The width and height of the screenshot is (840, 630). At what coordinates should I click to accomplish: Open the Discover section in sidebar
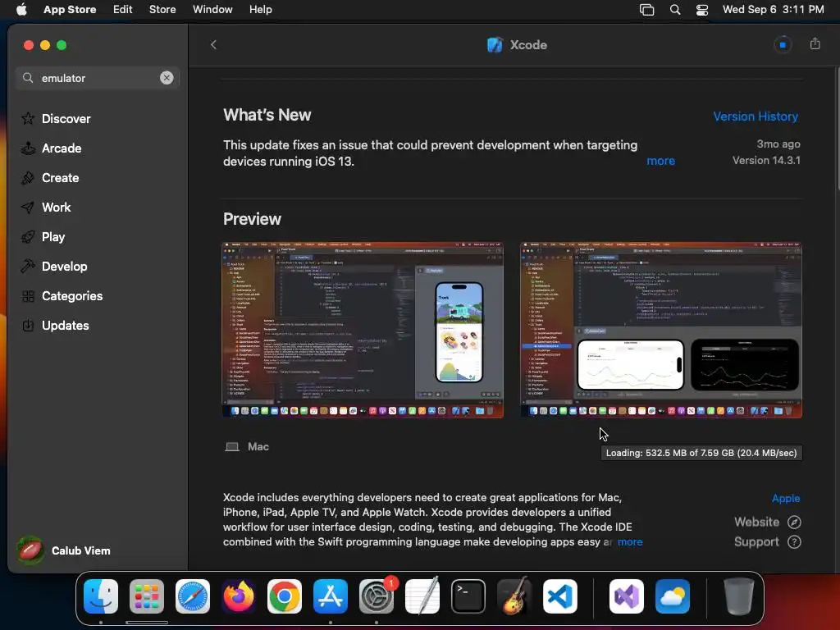pyautogui.click(x=56, y=118)
